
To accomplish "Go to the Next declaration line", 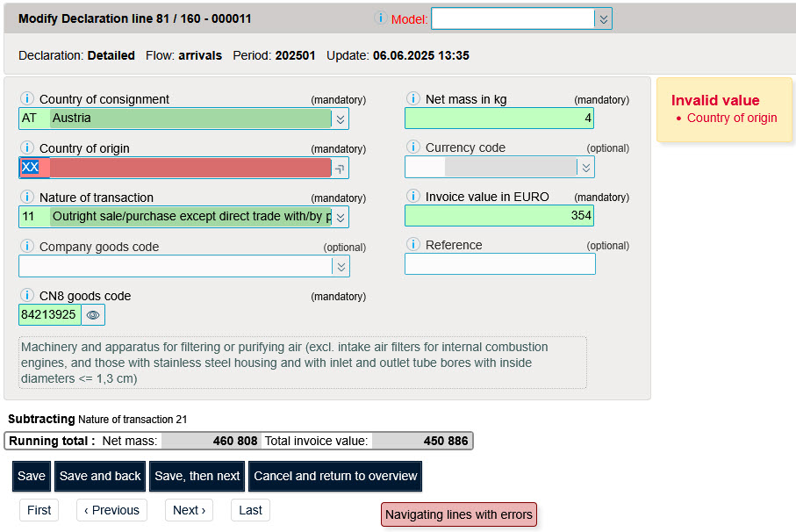I will click(x=189, y=510).
